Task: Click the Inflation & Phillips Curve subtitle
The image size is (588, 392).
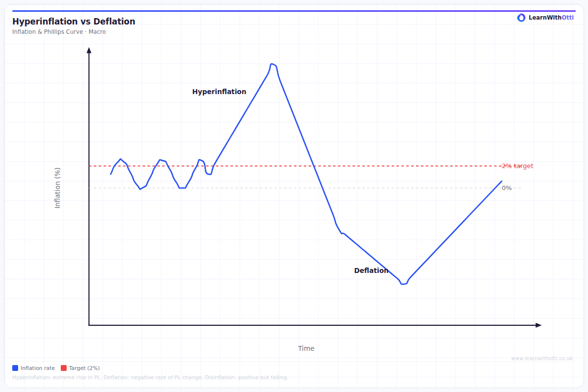Action: (x=59, y=32)
